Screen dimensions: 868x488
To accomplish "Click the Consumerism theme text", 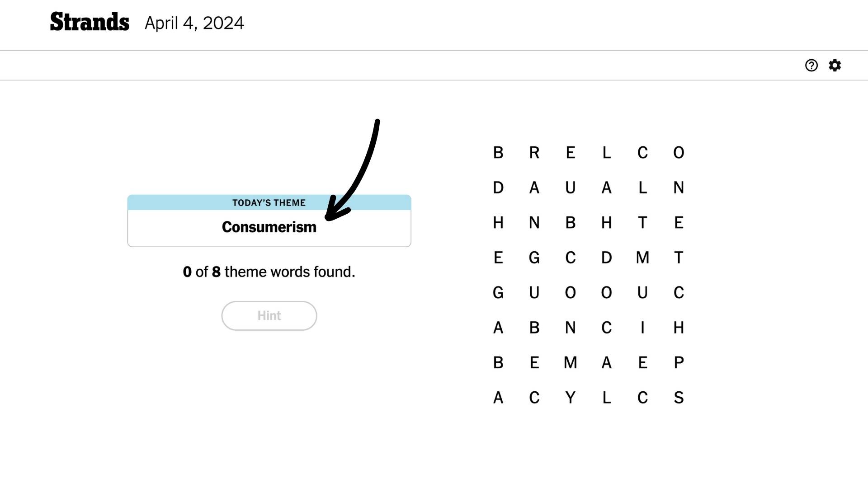I will 269,227.
